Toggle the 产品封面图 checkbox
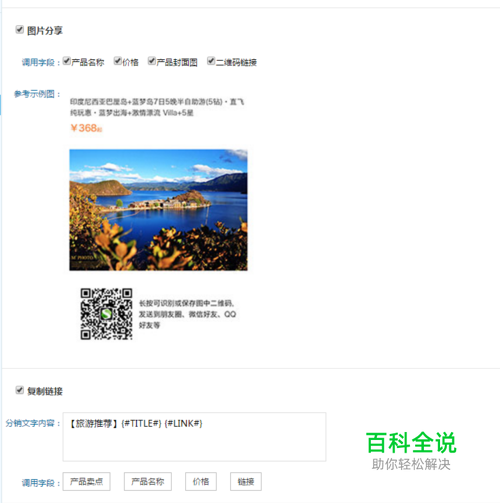Viewport: 500px width, 503px height. tap(152, 61)
